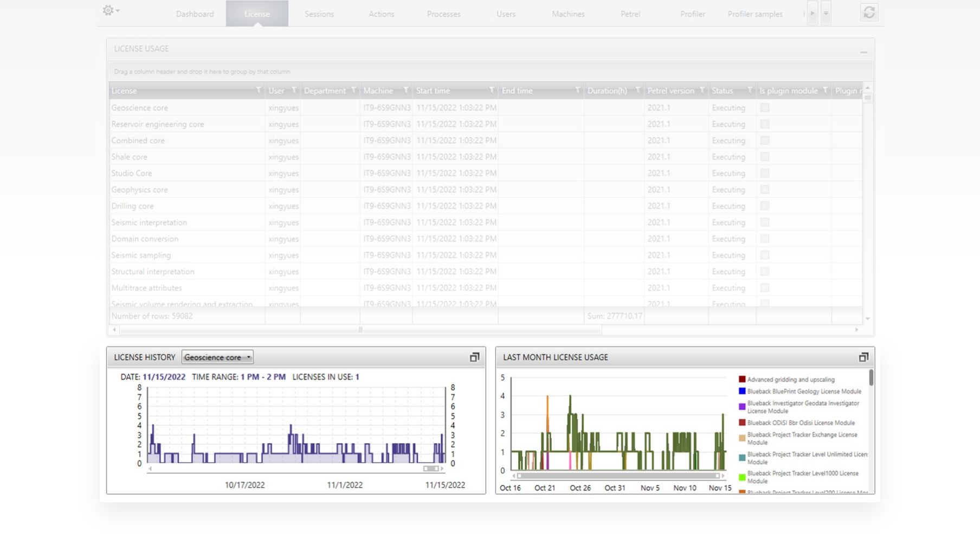This screenshot has height=551, width=980.
Task: Maximize the Last Month License Usage panel
Action: (863, 357)
